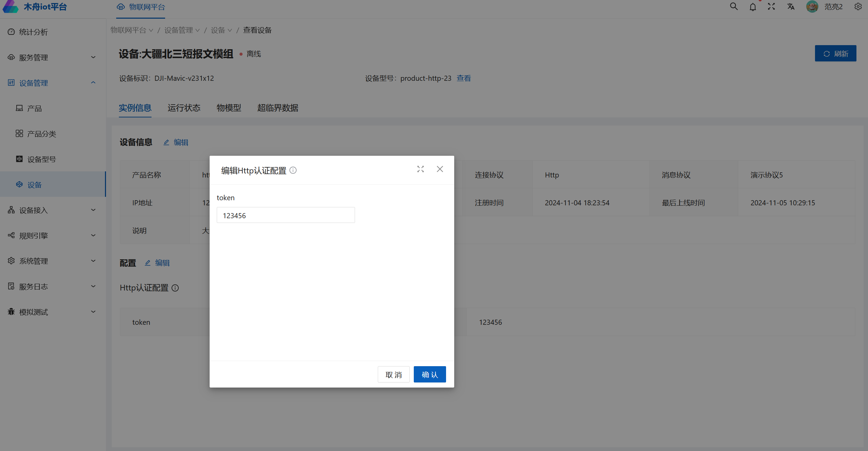Click 取消 button in dialog
This screenshot has width=868, height=451.
click(x=393, y=374)
